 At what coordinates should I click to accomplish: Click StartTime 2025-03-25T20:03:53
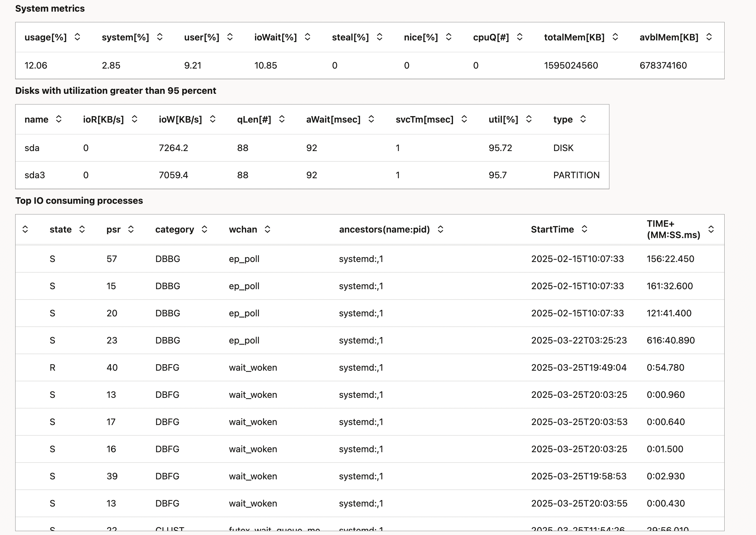tap(579, 422)
